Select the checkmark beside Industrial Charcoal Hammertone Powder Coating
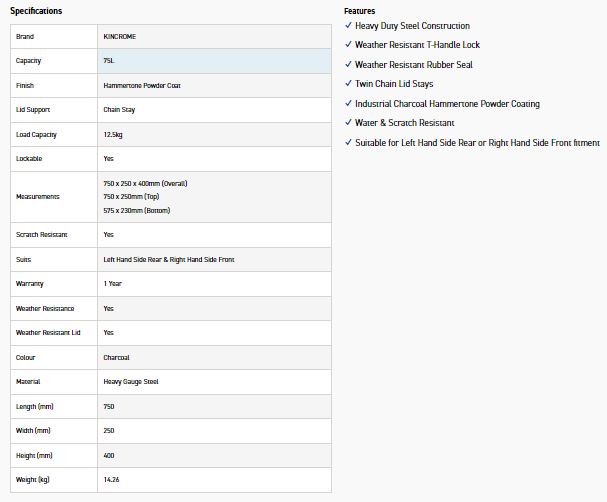 (x=347, y=104)
